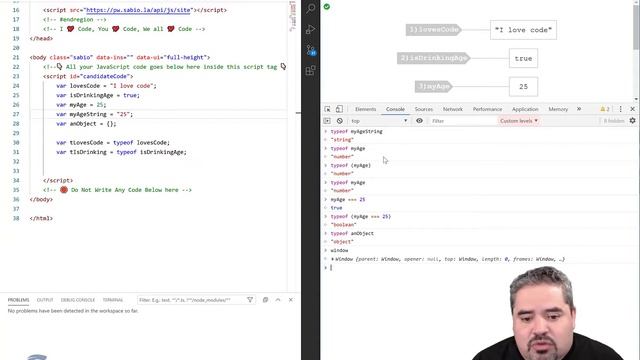Click line number 32 in the gutter
The image size is (640, 360).
16,162
